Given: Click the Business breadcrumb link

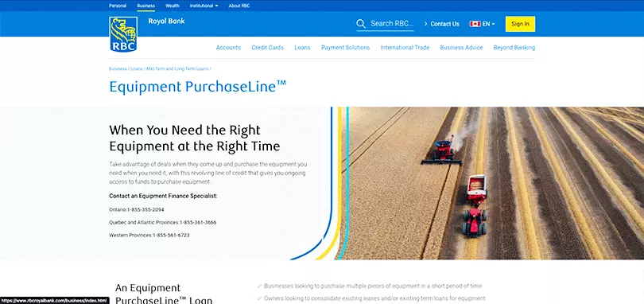Looking at the screenshot, I should click(x=118, y=68).
